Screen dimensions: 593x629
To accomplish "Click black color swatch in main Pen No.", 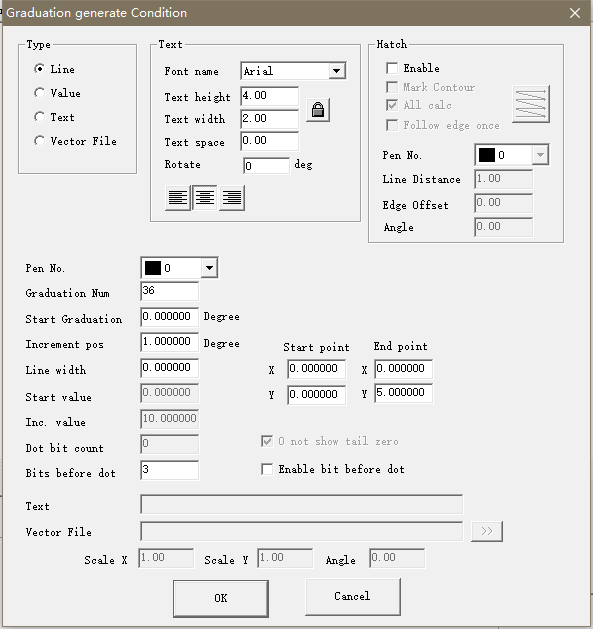I will [x=152, y=268].
